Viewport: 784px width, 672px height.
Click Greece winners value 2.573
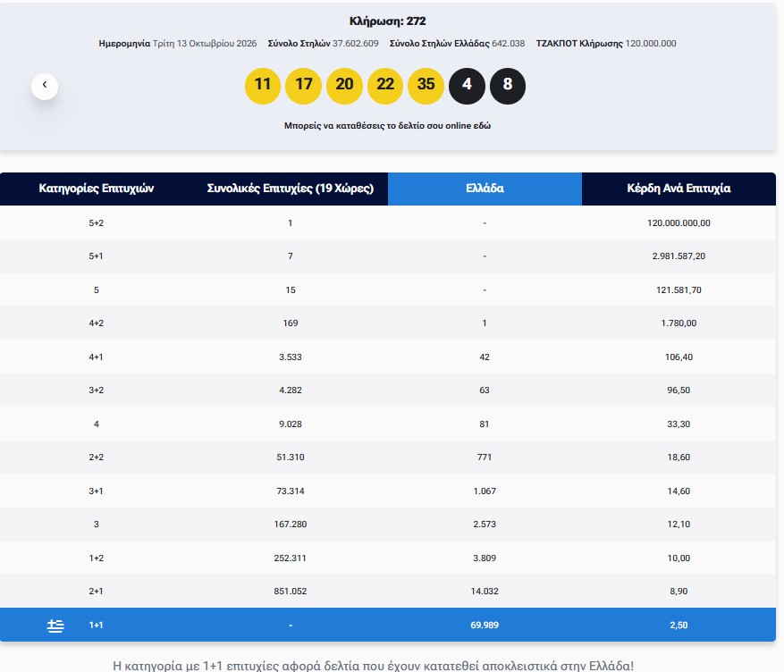coord(485,524)
